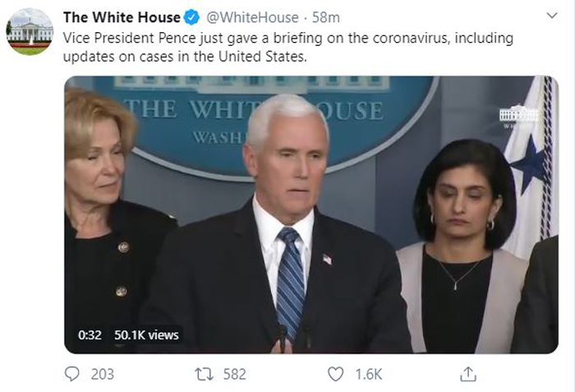This screenshot has height=392, width=575.
Task: Open The White House profile avatar
Action: pos(30,31)
